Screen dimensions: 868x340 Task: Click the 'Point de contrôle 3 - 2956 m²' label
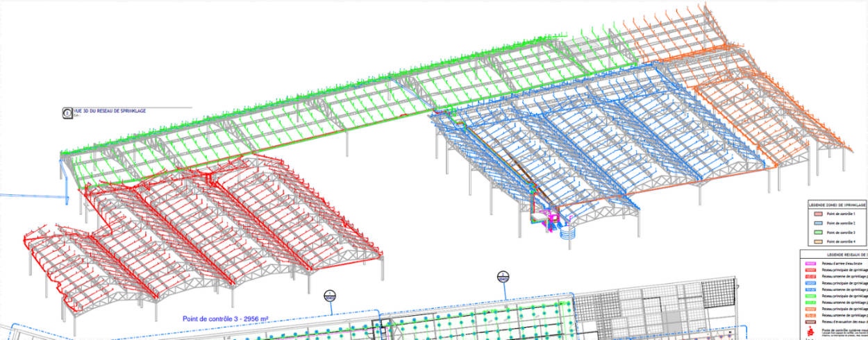click(226, 319)
